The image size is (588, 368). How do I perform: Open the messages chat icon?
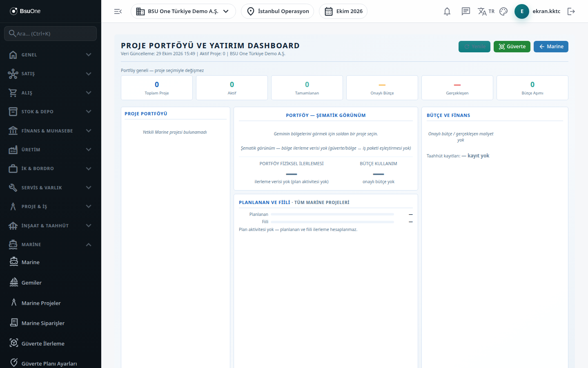[466, 11]
